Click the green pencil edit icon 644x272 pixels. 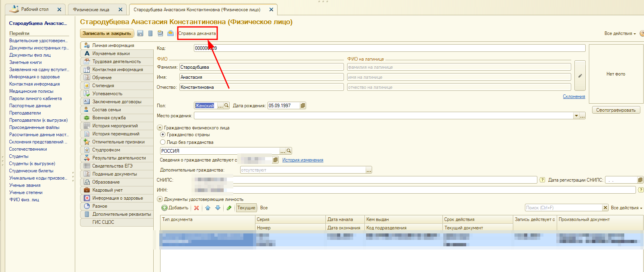click(x=229, y=208)
